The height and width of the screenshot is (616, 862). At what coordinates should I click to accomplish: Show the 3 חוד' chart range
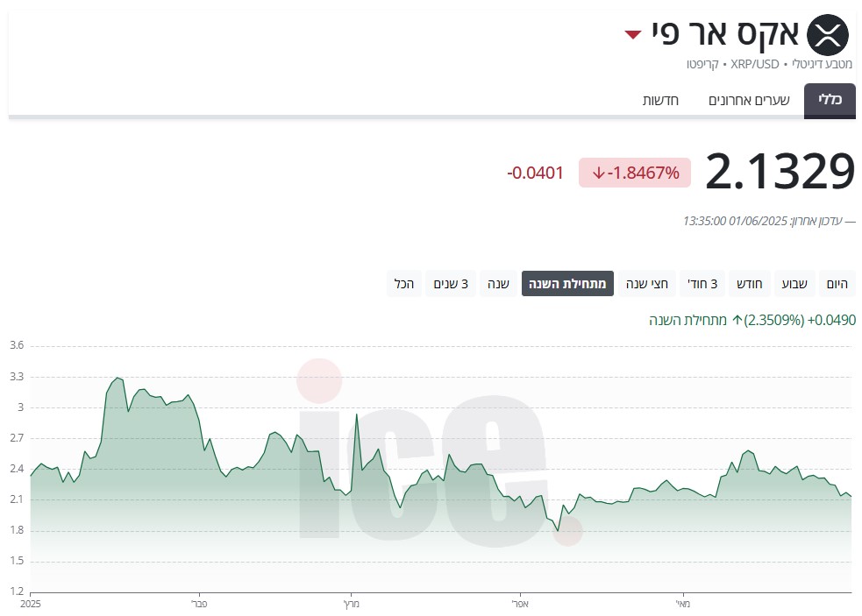pyautogui.click(x=701, y=284)
